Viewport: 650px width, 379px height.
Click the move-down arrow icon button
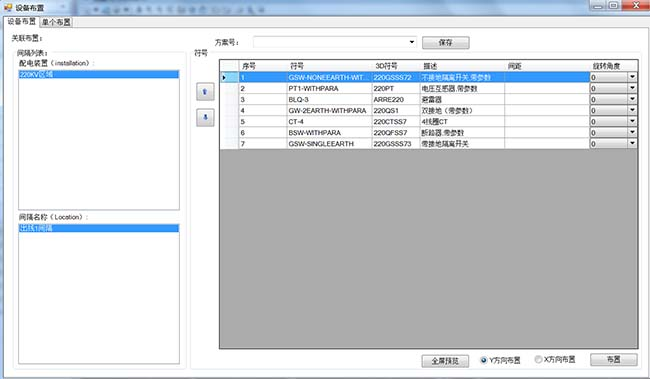pos(205,118)
